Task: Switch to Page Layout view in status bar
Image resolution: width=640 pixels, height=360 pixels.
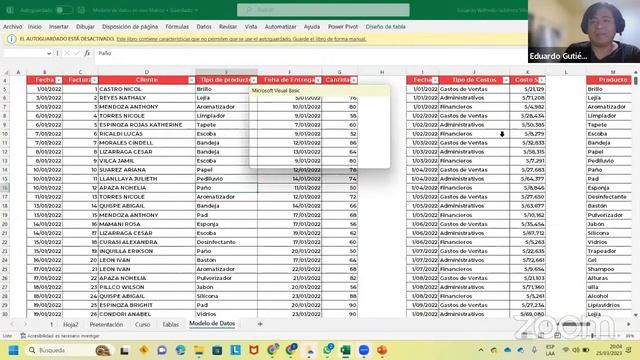Action: point(541,336)
